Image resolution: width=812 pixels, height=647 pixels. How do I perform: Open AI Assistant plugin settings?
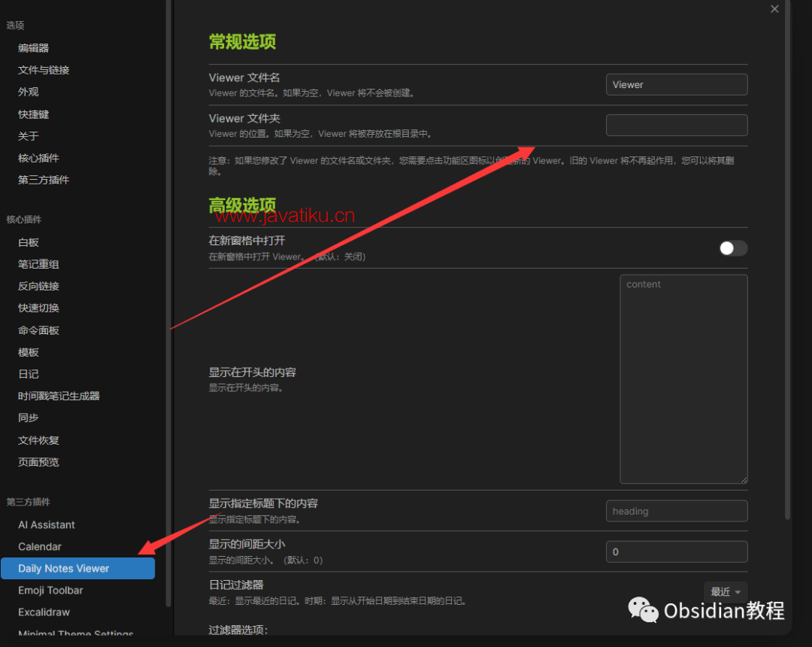point(46,525)
